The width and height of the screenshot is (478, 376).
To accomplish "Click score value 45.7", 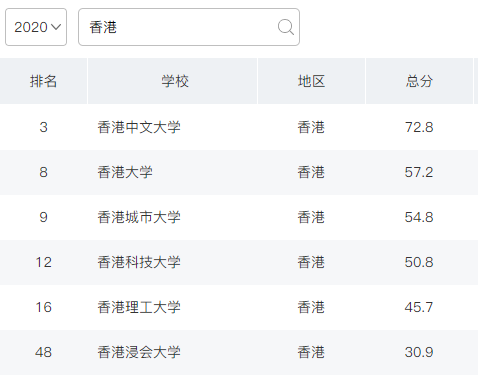I will click(419, 307).
